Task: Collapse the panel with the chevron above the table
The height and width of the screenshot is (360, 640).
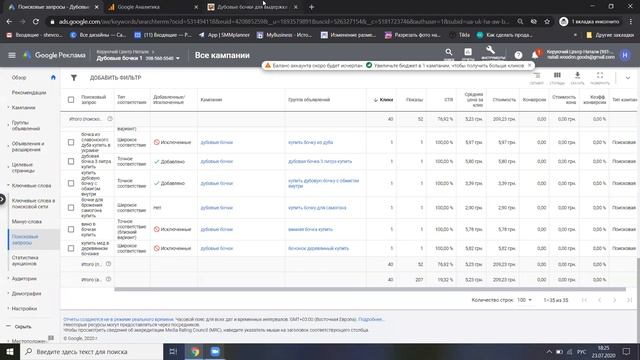Action: tap(628, 78)
